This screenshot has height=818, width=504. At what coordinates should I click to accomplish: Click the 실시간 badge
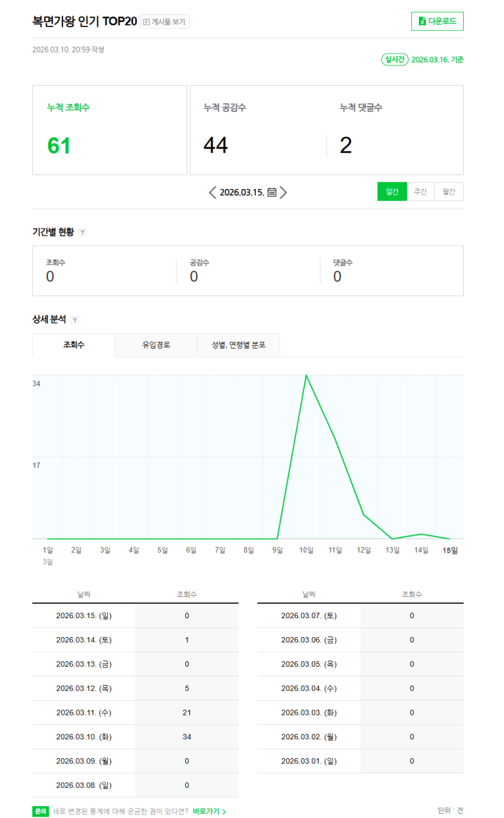tap(394, 59)
